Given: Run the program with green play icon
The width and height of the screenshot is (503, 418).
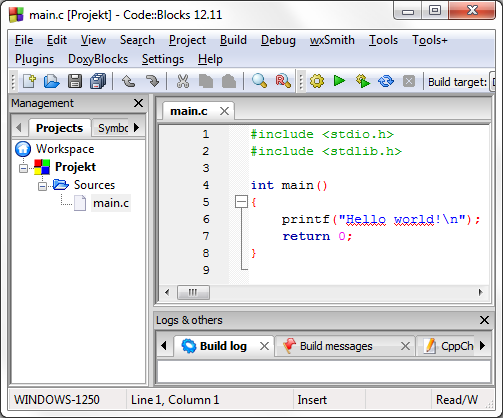Looking at the screenshot, I should [x=339, y=81].
